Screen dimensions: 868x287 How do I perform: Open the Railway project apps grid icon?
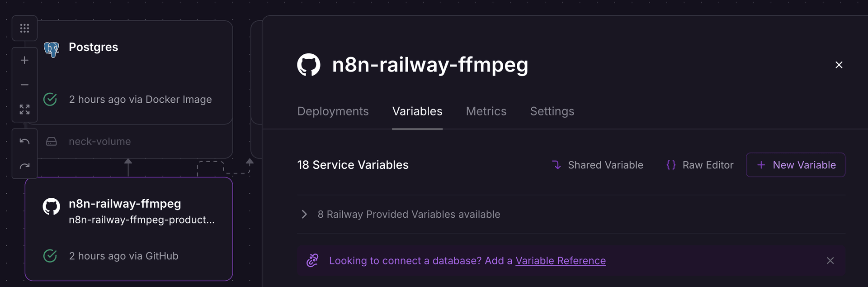24,28
